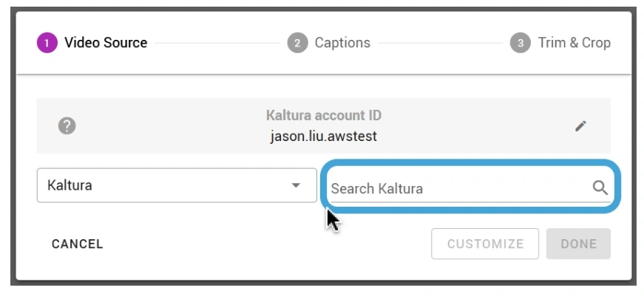Screen dimensions: 644x296
Task: Open the Kaltura source dropdown
Action: [x=177, y=185]
